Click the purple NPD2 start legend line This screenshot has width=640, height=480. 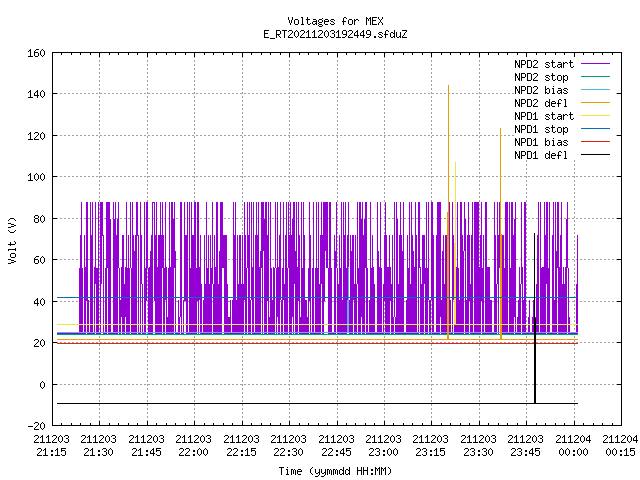595,64
